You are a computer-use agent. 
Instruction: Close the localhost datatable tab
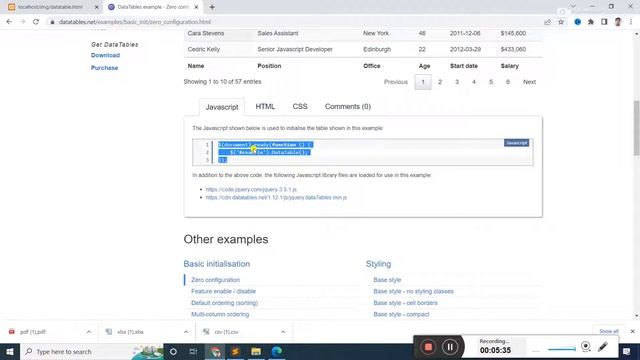pos(96,7)
